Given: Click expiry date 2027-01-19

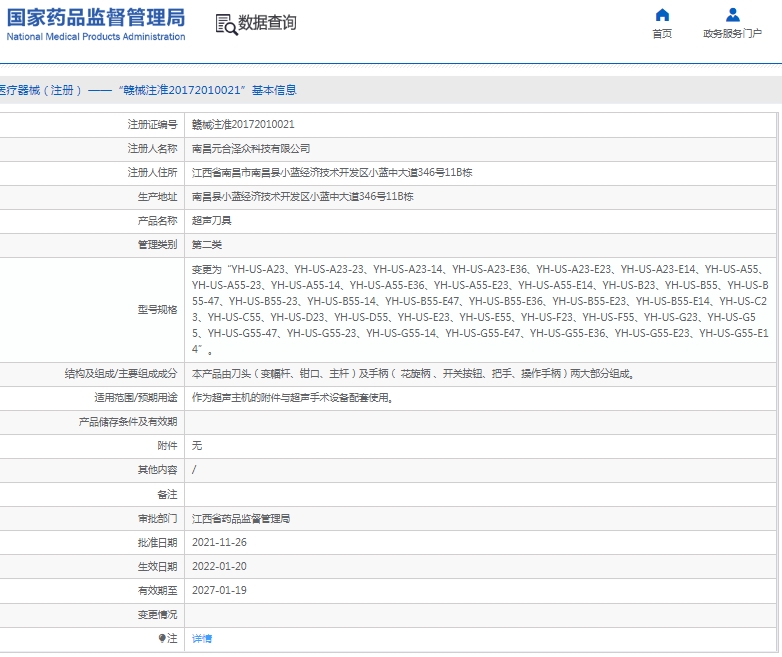Looking at the screenshot, I should (219, 590).
